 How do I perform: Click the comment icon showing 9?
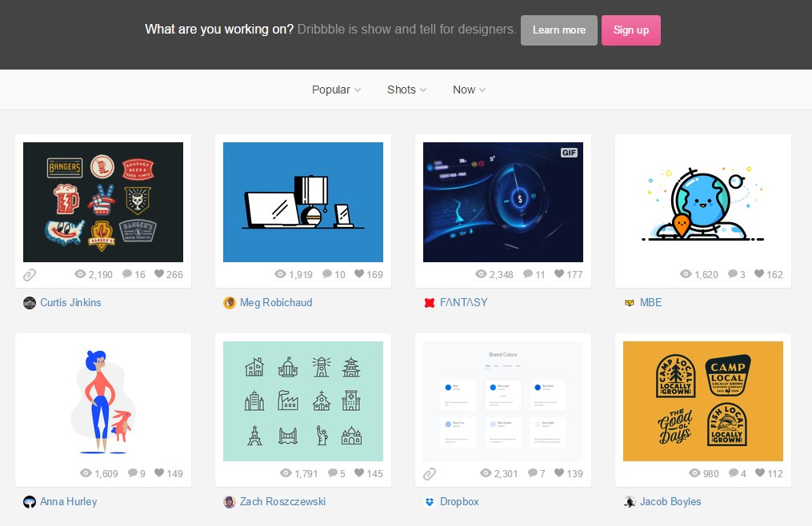133,473
